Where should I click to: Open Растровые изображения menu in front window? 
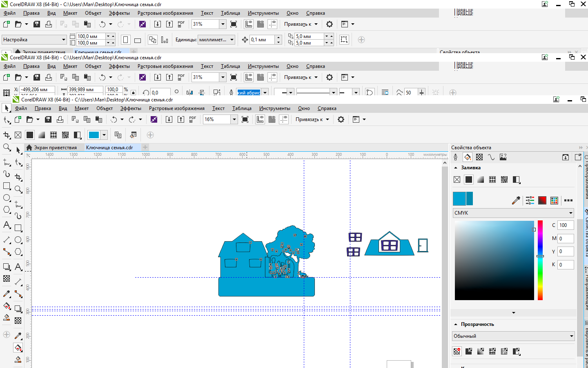click(x=176, y=108)
